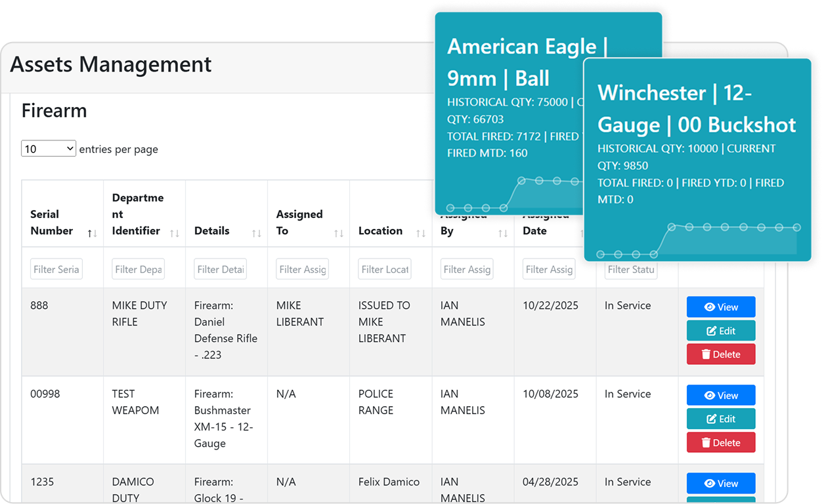Screen dimensions: 824x504
Task: Select MIKE DUTY RIFLE identifier cell
Action: coord(144,332)
